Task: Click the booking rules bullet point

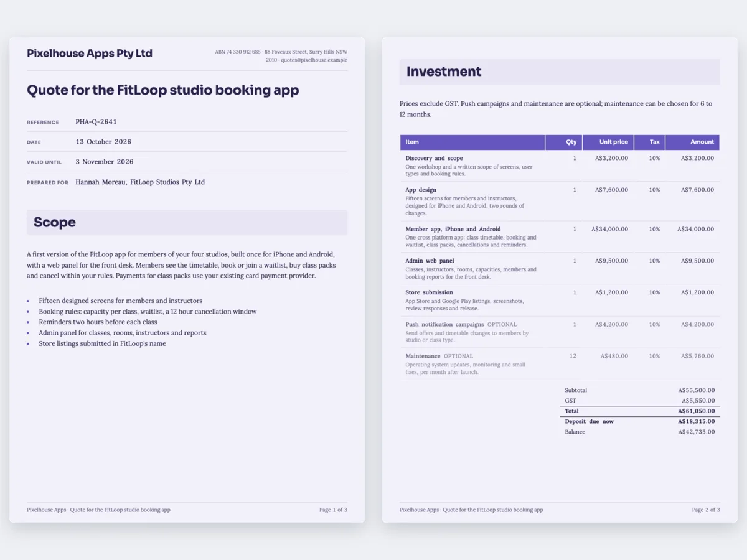Action: click(148, 311)
